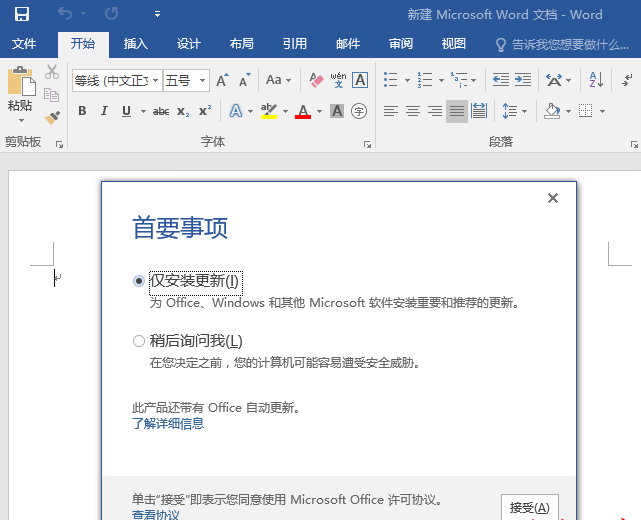The image size is (641, 520).
Task: Open the 字体 font dialog launcher
Action: [367, 145]
